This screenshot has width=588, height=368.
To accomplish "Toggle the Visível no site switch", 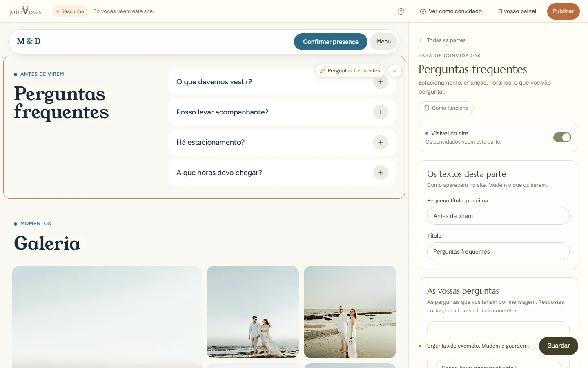I will 562,137.
